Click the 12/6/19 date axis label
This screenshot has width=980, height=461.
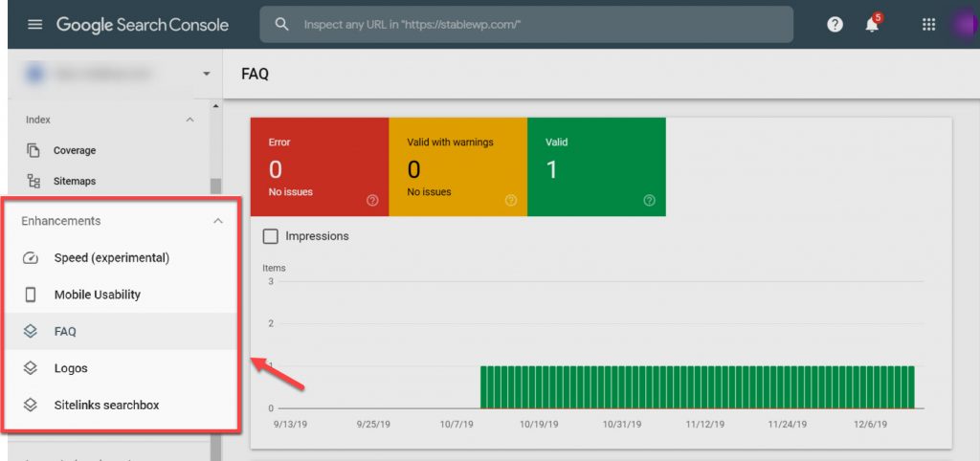pos(869,424)
